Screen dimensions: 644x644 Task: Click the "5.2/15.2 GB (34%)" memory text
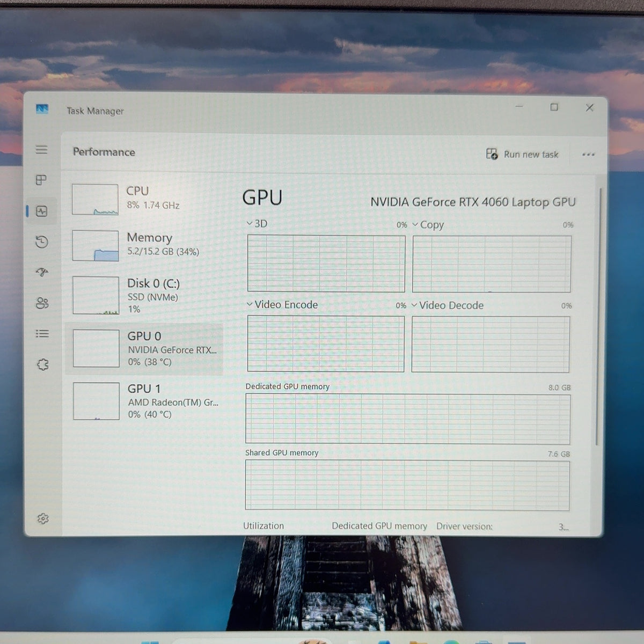(x=163, y=251)
